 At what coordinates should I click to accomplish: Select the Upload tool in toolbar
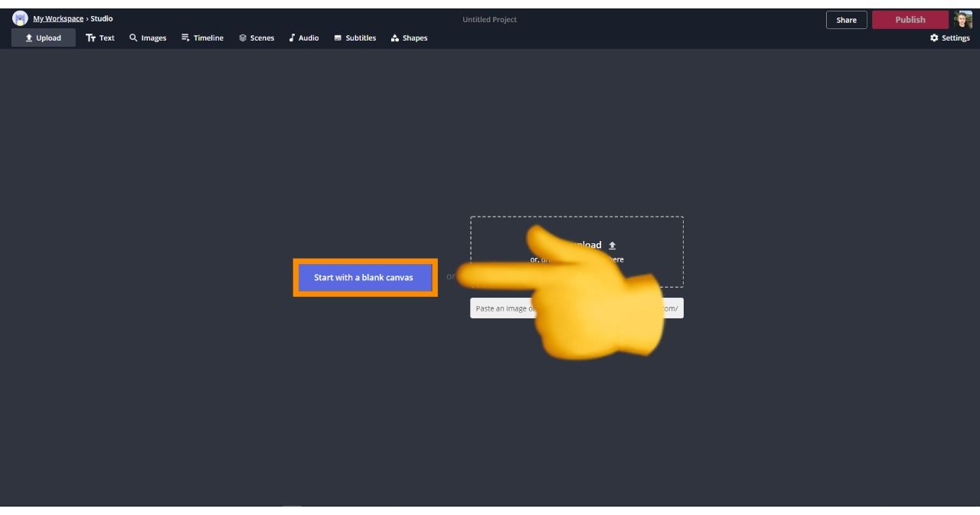[44, 38]
